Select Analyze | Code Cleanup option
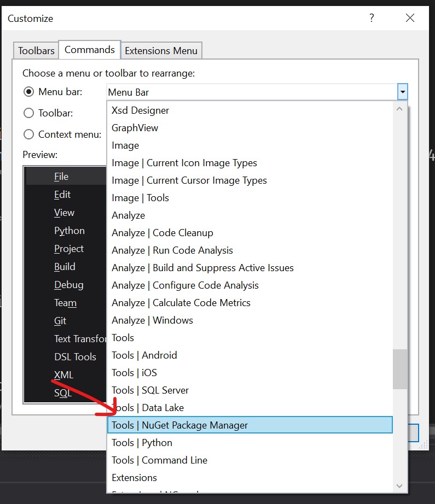This screenshot has height=504, width=435. [x=161, y=232]
